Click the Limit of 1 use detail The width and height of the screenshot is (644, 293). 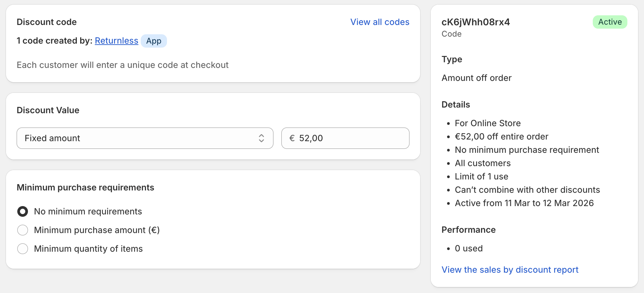coord(481,176)
